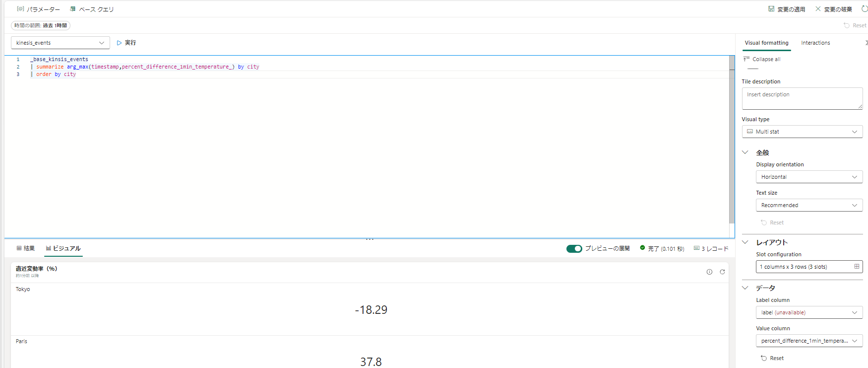Click the 完了 status indicator
868x368 pixels.
(662, 249)
